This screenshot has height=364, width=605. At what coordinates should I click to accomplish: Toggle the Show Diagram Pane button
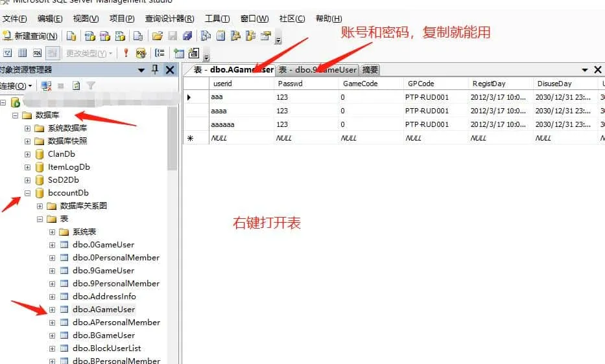coord(7,53)
